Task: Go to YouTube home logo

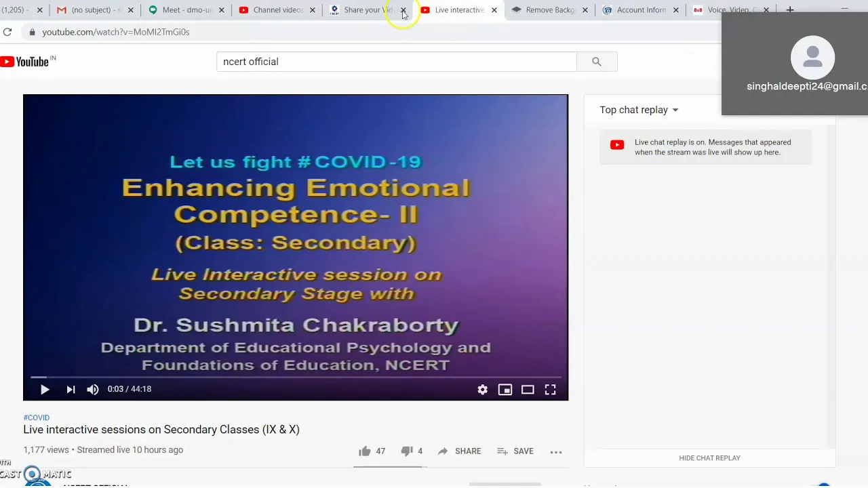Action: 28,62
